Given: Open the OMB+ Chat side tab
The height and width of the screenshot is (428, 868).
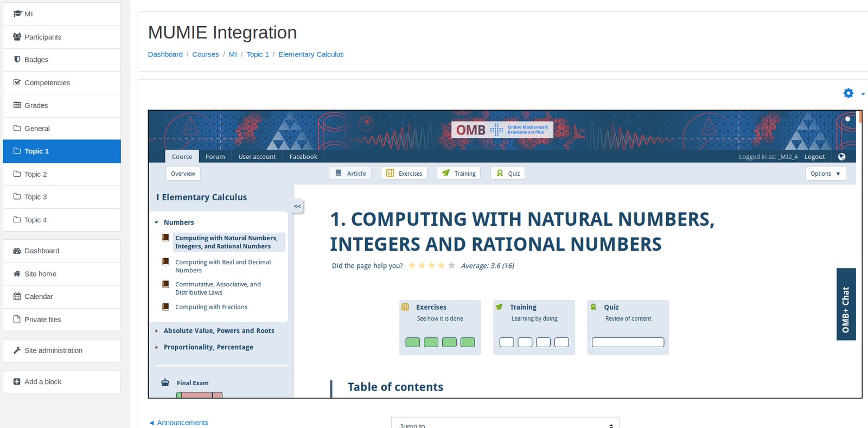Looking at the screenshot, I should pyautogui.click(x=846, y=304).
